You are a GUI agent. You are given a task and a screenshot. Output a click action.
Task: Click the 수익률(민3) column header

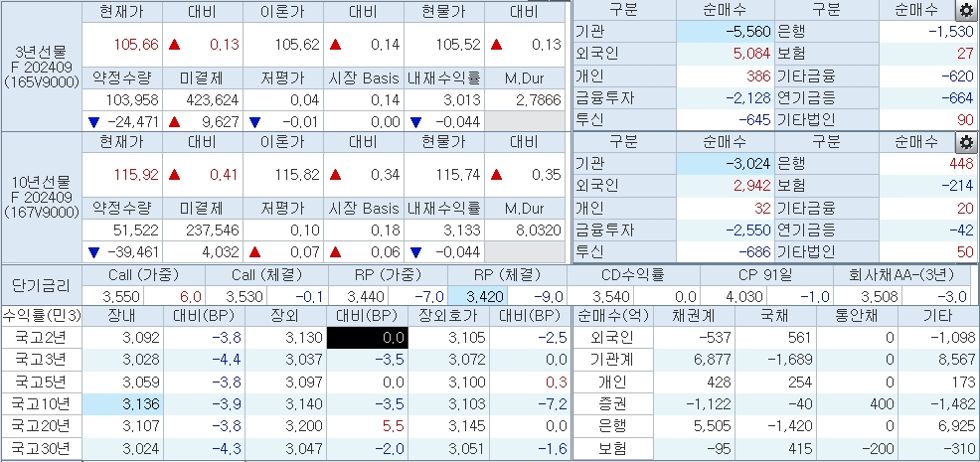(41, 316)
